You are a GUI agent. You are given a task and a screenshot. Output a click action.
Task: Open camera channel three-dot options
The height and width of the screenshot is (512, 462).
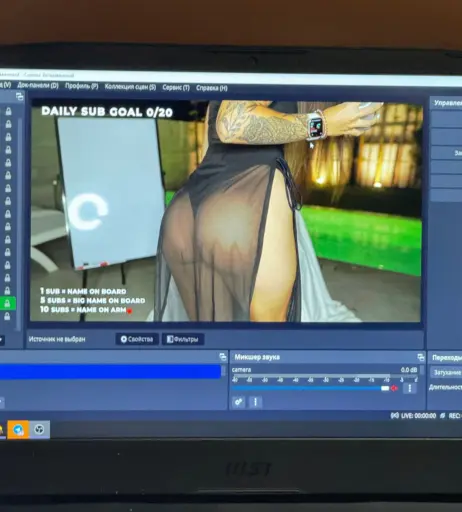(x=410, y=388)
